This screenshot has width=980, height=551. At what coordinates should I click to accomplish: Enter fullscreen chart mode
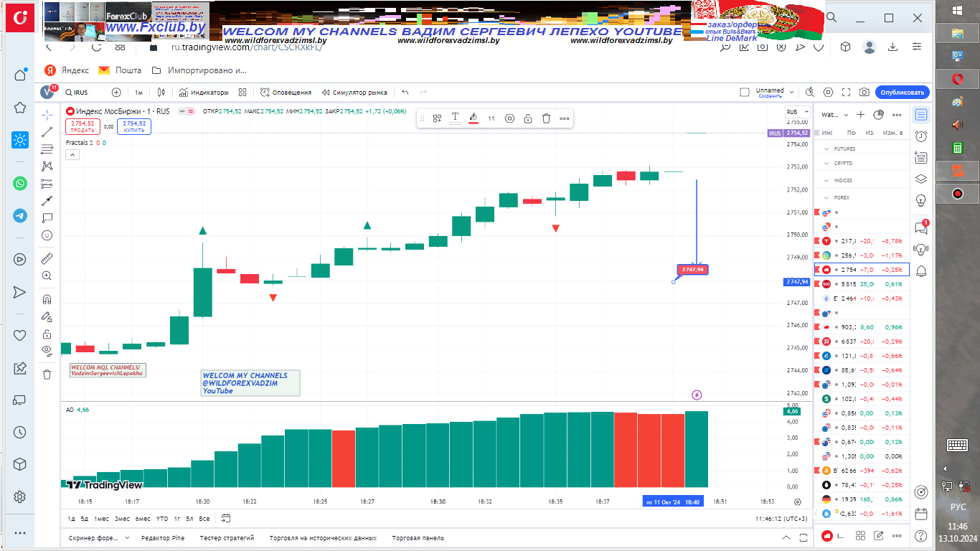pos(847,93)
